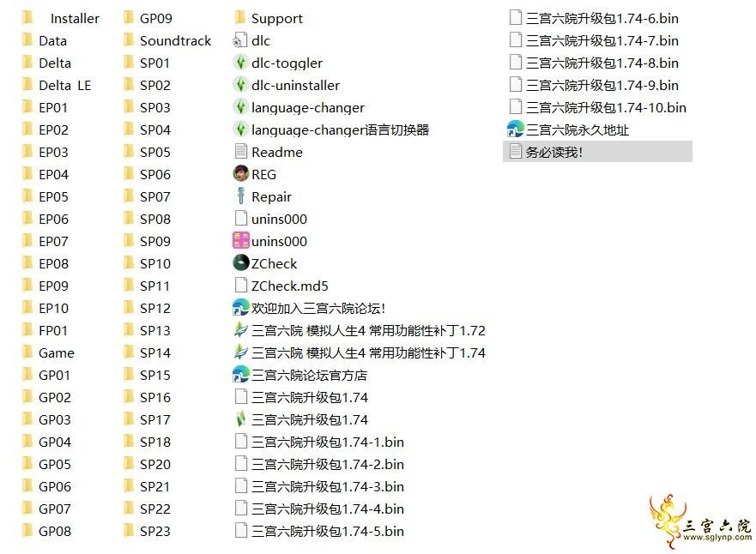The height and width of the screenshot is (554, 756).
Task: Select the Data folder icon
Action: click(x=28, y=40)
